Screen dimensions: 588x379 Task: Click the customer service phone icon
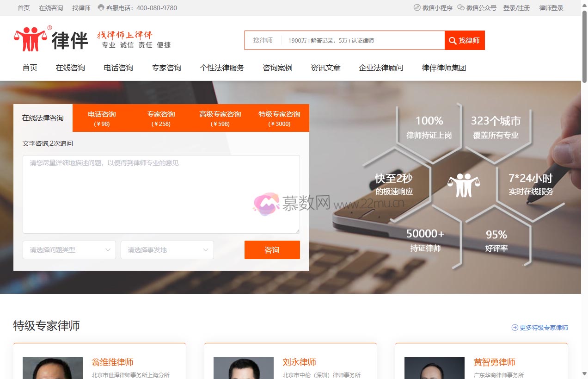point(101,8)
